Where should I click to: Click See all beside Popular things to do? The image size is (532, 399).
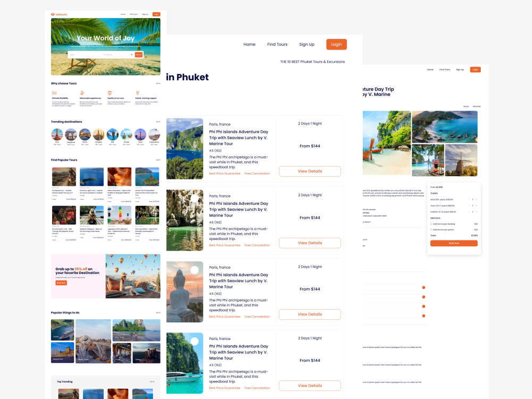pyautogui.click(x=158, y=312)
